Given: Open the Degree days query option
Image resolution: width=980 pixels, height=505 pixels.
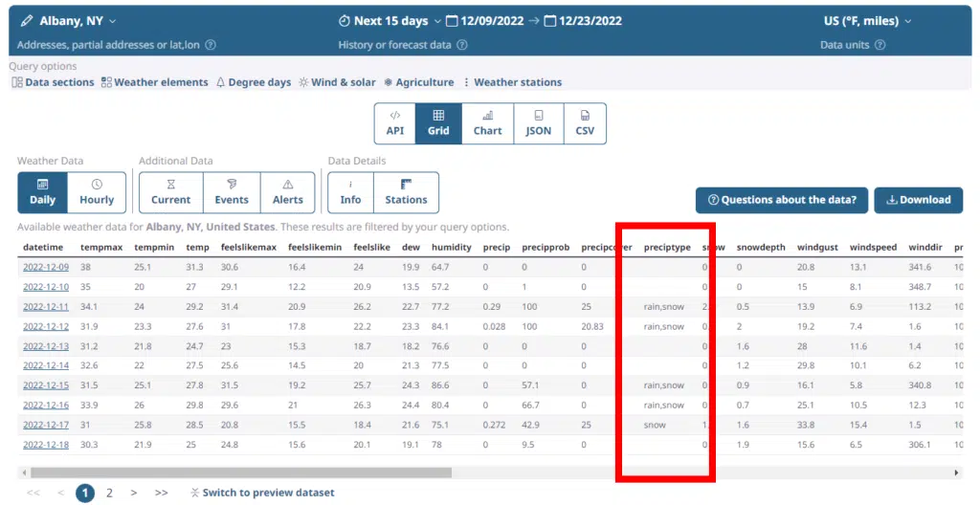Looking at the screenshot, I should point(253,82).
